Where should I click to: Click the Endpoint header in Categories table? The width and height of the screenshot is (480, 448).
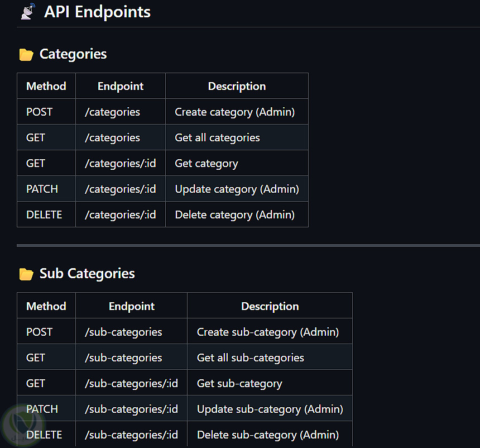click(121, 86)
